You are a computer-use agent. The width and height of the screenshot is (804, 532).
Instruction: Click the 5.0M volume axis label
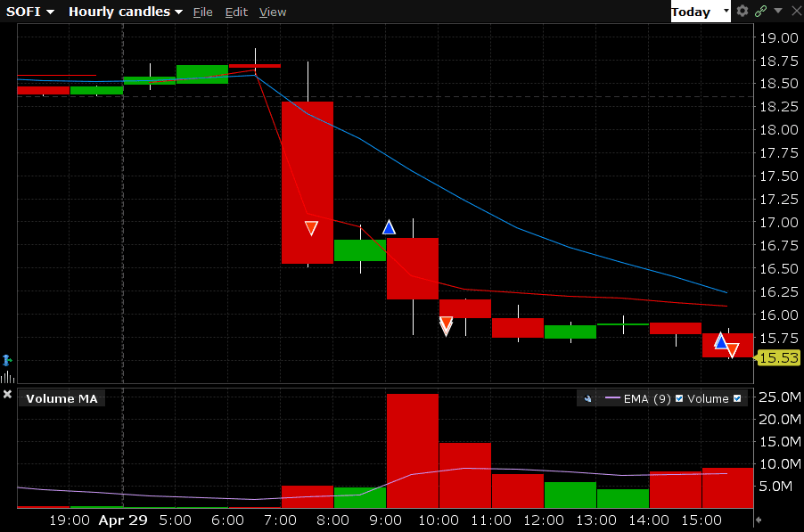(775, 487)
